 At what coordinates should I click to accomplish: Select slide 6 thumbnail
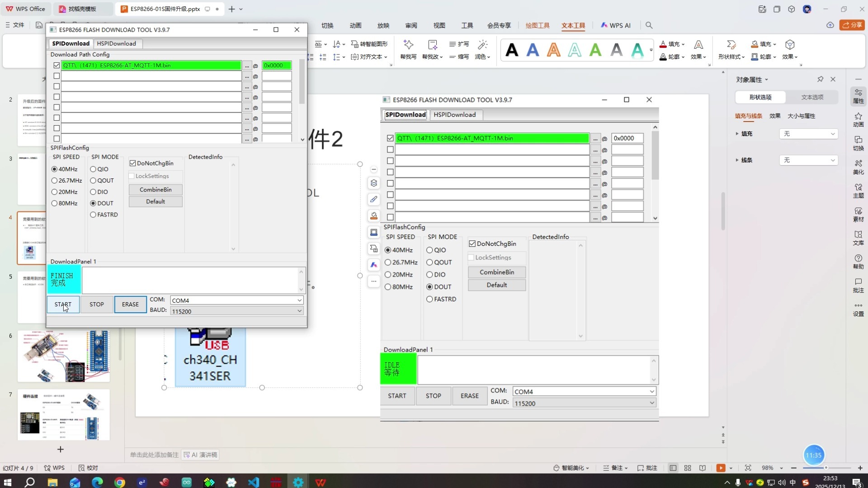tap(63, 356)
